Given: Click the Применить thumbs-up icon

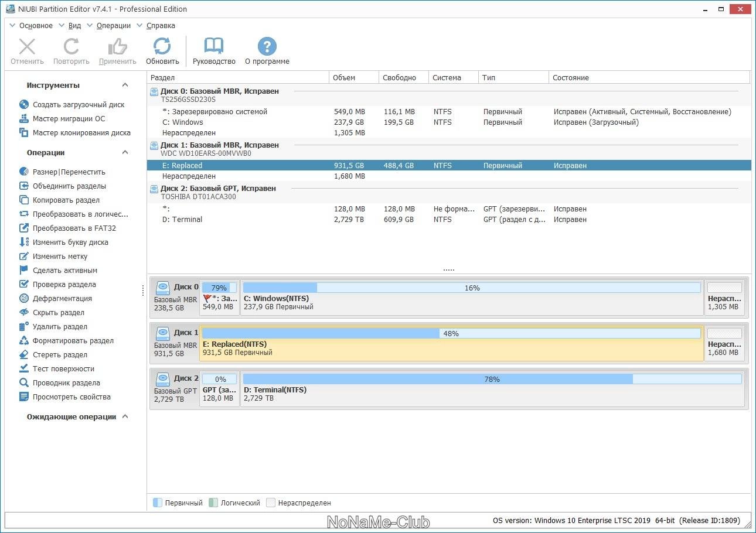Looking at the screenshot, I should click(118, 47).
